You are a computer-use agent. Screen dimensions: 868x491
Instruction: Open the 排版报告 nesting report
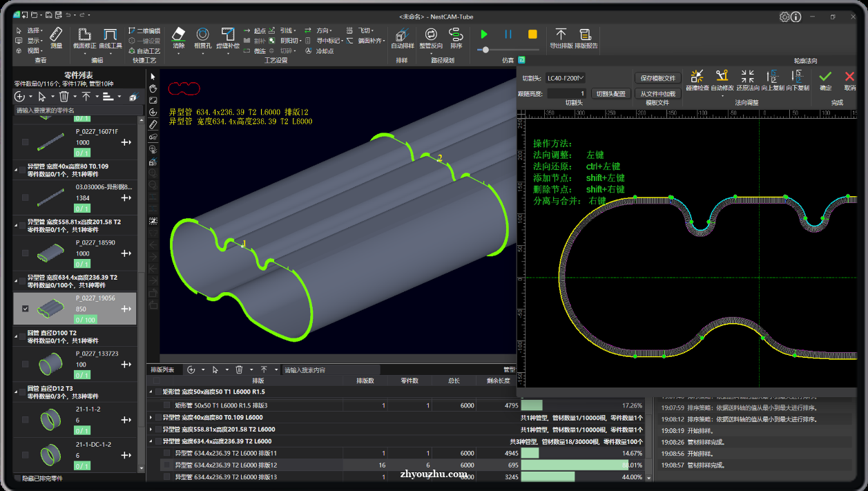586,38
